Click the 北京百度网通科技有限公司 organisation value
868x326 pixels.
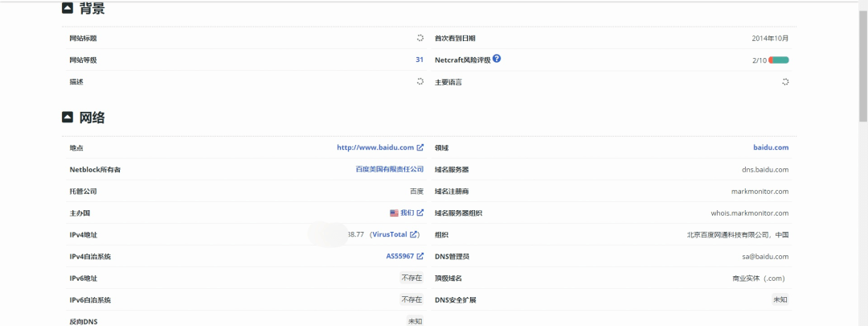coord(737,234)
